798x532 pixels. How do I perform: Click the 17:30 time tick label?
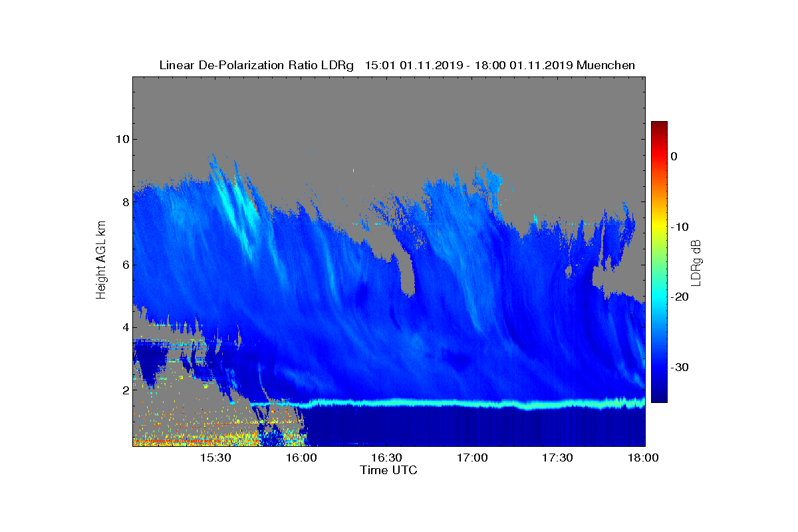pyautogui.click(x=559, y=458)
